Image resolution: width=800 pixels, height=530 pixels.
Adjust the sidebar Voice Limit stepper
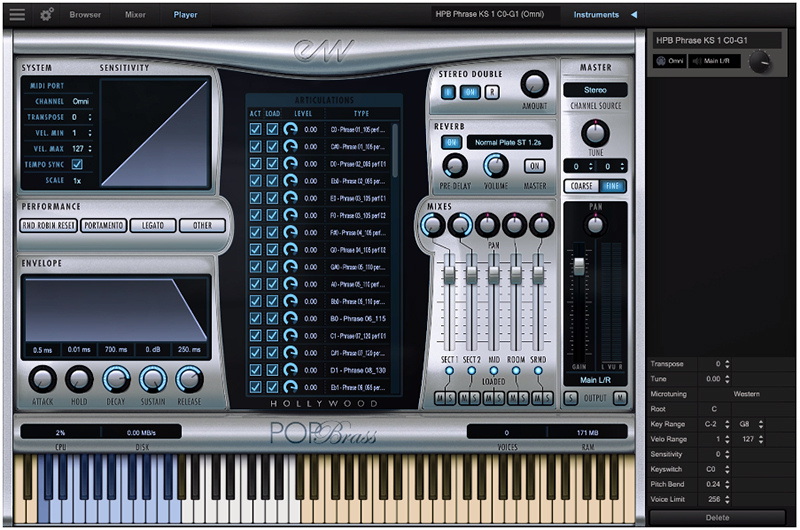pyautogui.click(x=727, y=499)
